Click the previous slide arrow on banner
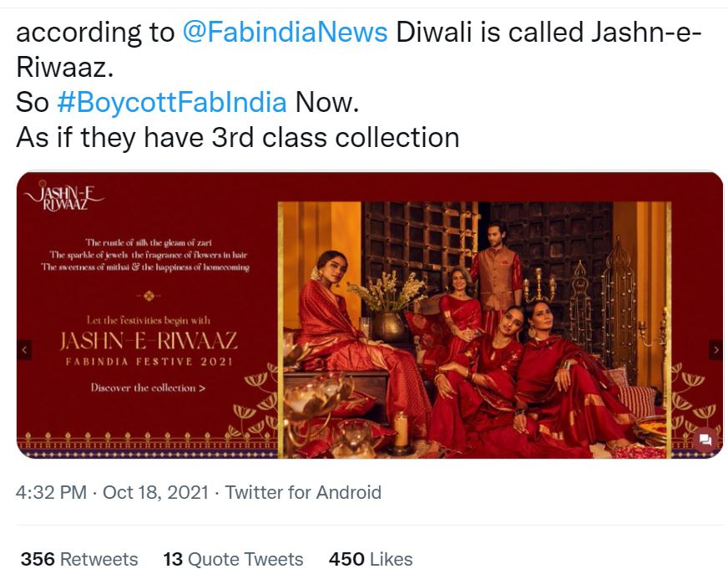The height and width of the screenshot is (569, 728). pyautogui.click(x=25, y=348)
